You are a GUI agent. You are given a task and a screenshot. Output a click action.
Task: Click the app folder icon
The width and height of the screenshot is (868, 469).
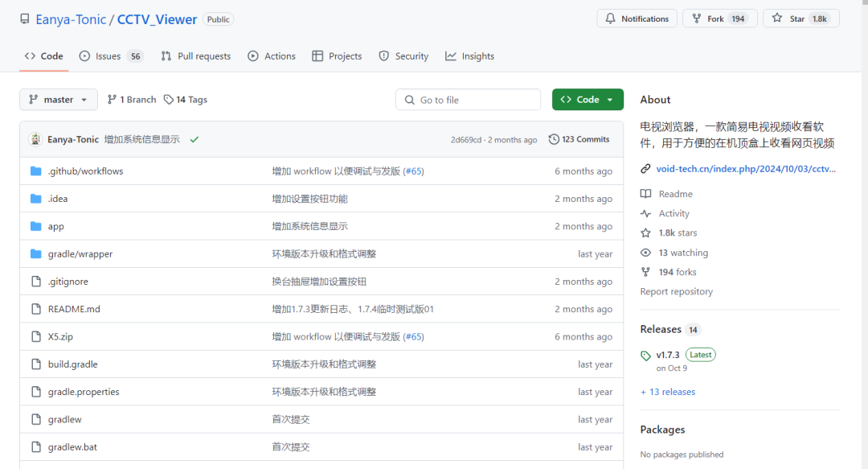pos(36,226)
